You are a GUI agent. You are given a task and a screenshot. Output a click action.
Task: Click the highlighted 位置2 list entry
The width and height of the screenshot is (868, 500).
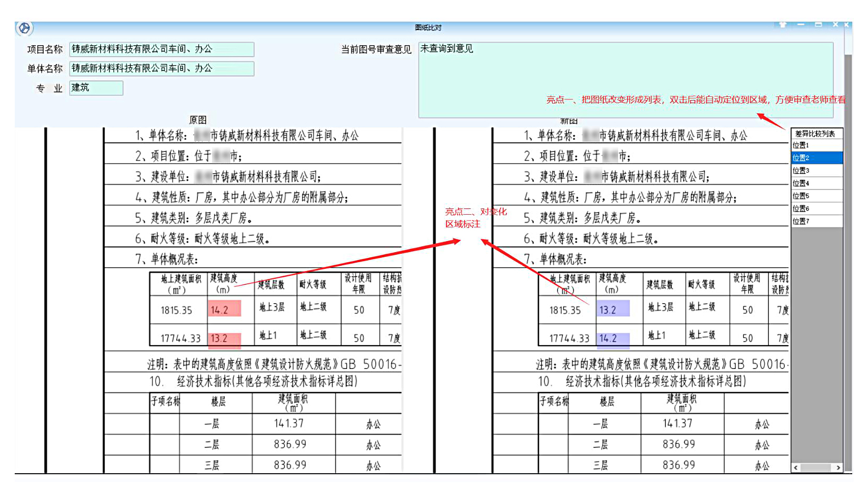[816, 158]
